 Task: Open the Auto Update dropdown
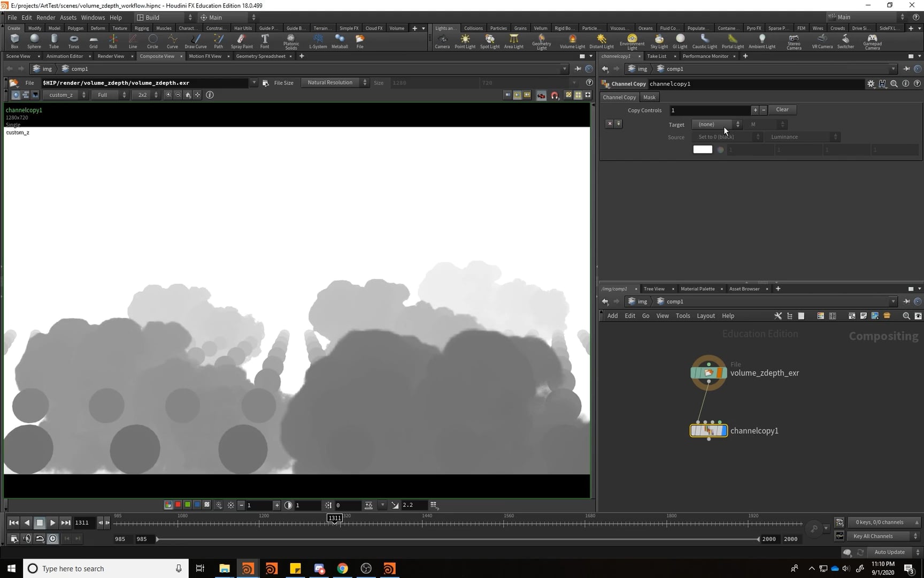894,552
